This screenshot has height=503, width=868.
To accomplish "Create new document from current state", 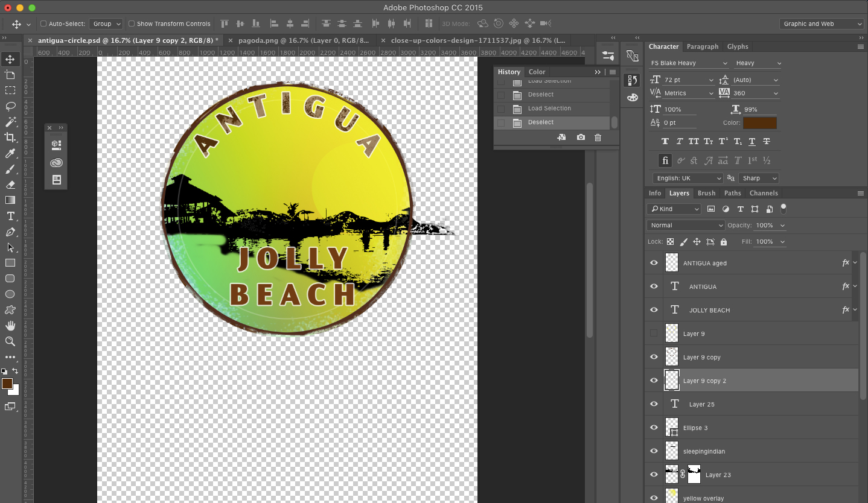I will [561, 138].
